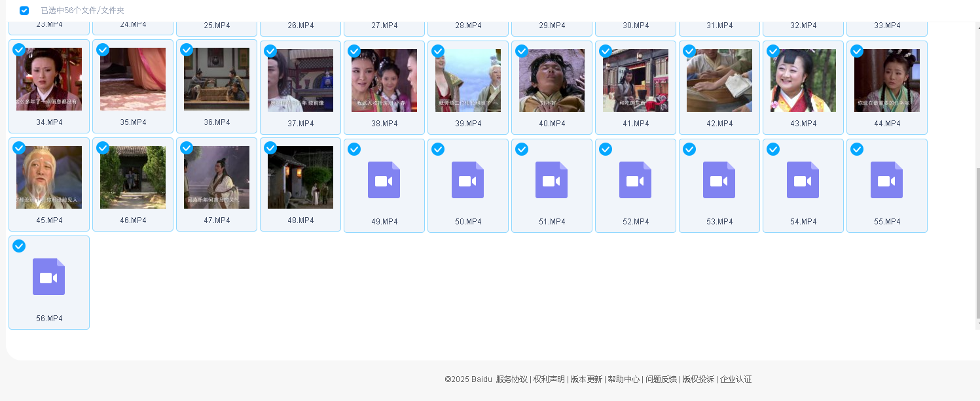Open the 企业认证 link in footer
The height and width of the screenshot is (401, 980).
click(x=736, y=379)
